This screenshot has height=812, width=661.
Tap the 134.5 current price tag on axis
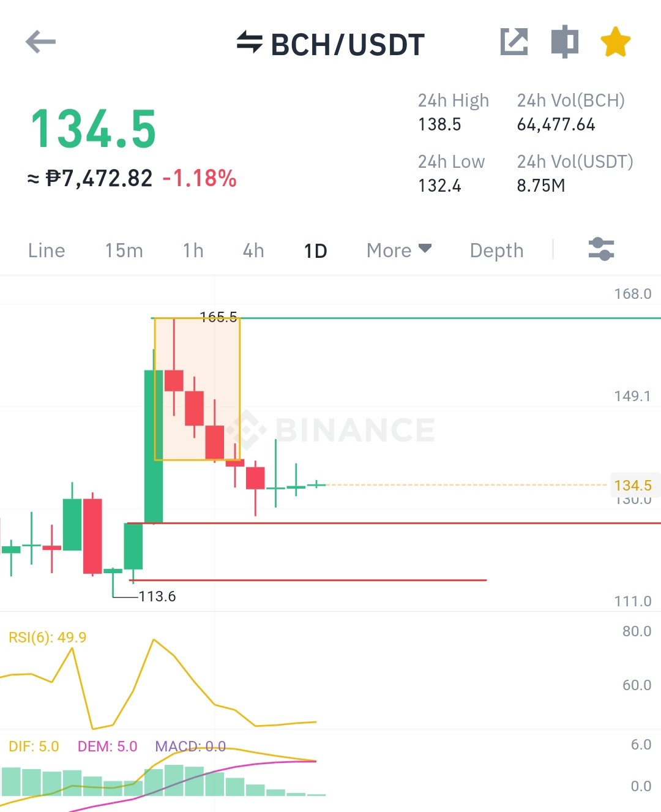(x=633, y=485)
